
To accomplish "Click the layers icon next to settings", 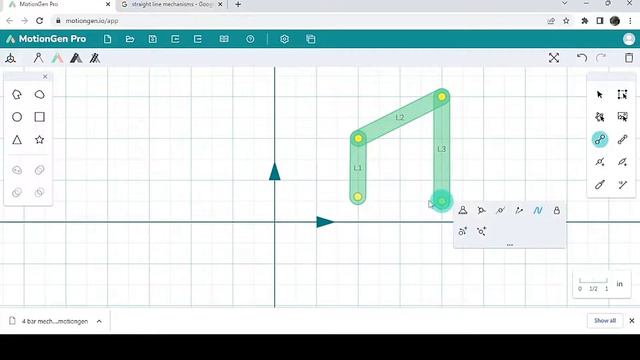I will (311, 39).
